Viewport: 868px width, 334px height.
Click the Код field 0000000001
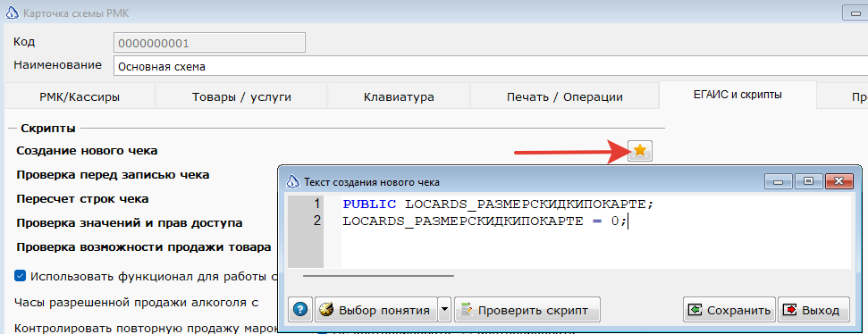click(x=209, y=43)
